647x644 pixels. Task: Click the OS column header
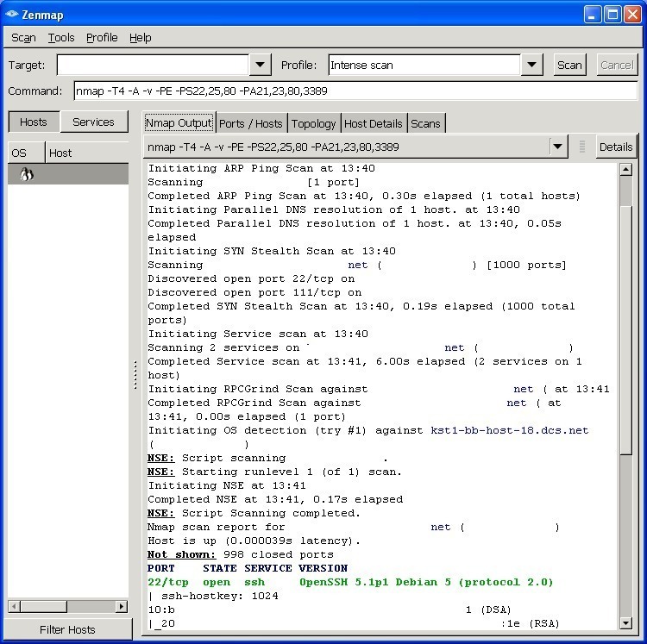coord(26,153)
